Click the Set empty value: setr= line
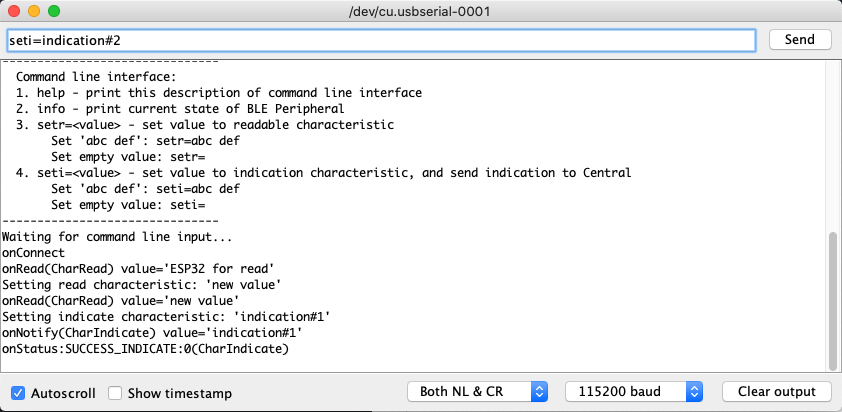 [x=129, y=157]
